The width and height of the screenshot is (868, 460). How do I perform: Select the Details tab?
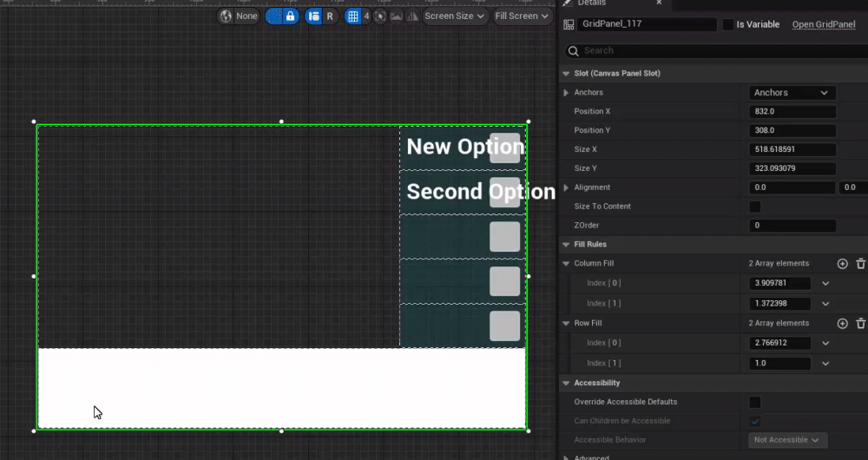pos(591,3)
